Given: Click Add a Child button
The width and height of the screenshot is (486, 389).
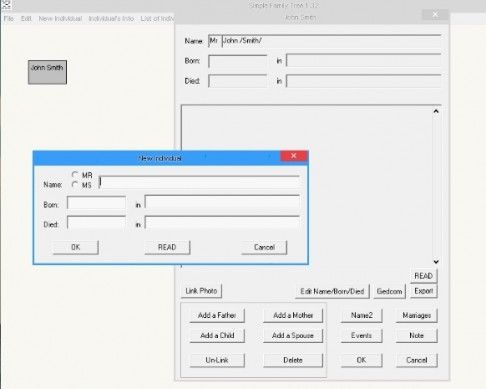Looking at the screenshot, I should coord(217,335).
